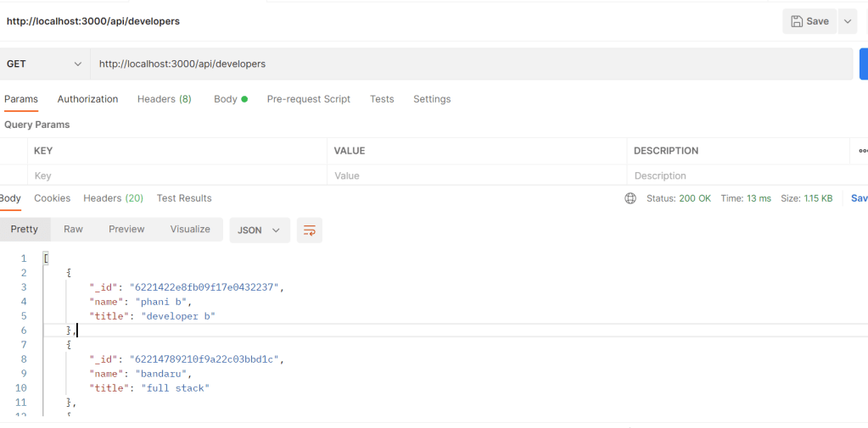Open the JSON format dropdown

pos(259,231)
